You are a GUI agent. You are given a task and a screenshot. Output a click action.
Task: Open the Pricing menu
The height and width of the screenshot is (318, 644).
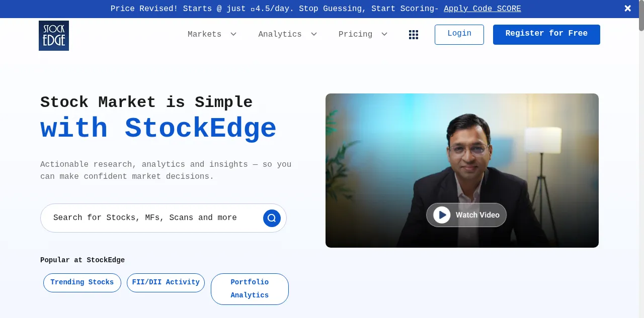click(355, 34)
